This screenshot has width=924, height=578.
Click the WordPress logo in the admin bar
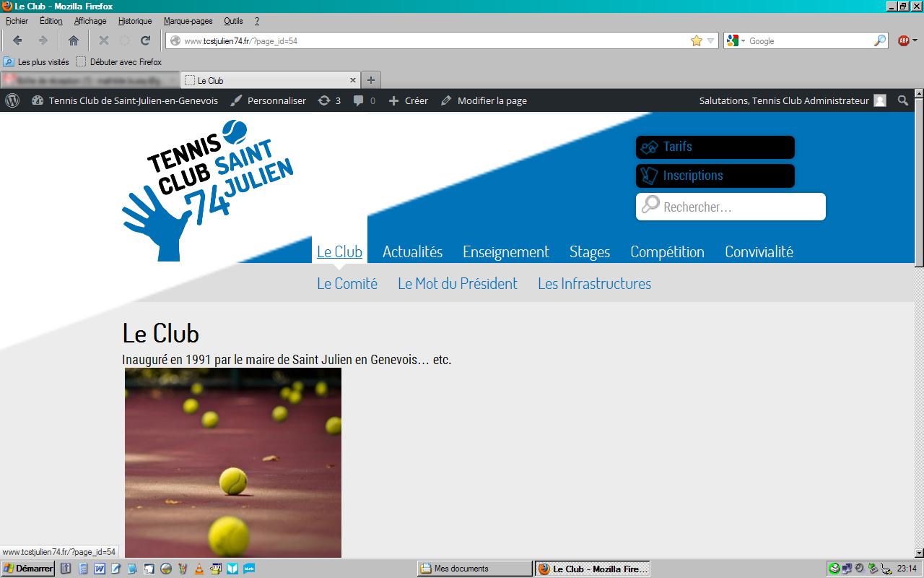(x=12, y=100)
